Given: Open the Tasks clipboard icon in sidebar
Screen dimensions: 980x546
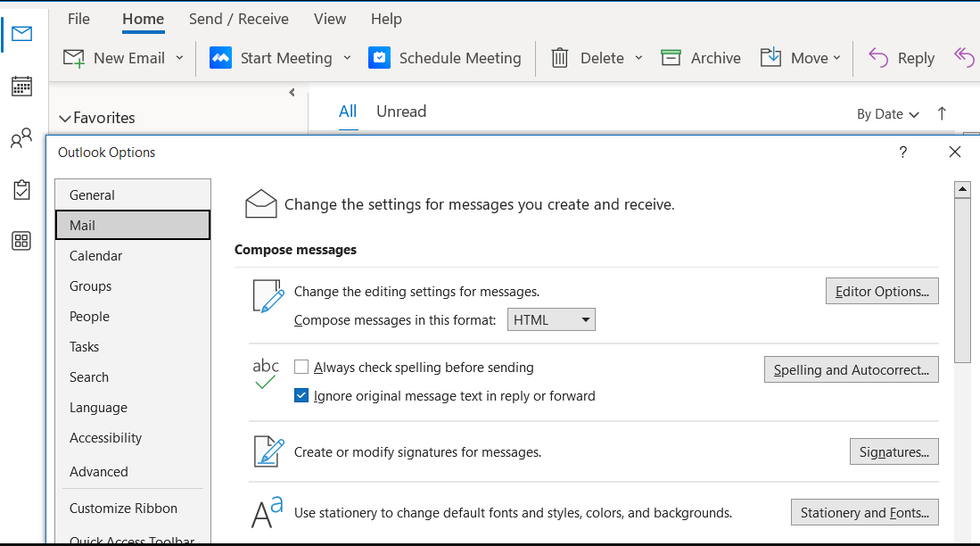Looking at the screenshot, I should click(x=22, y=189).
